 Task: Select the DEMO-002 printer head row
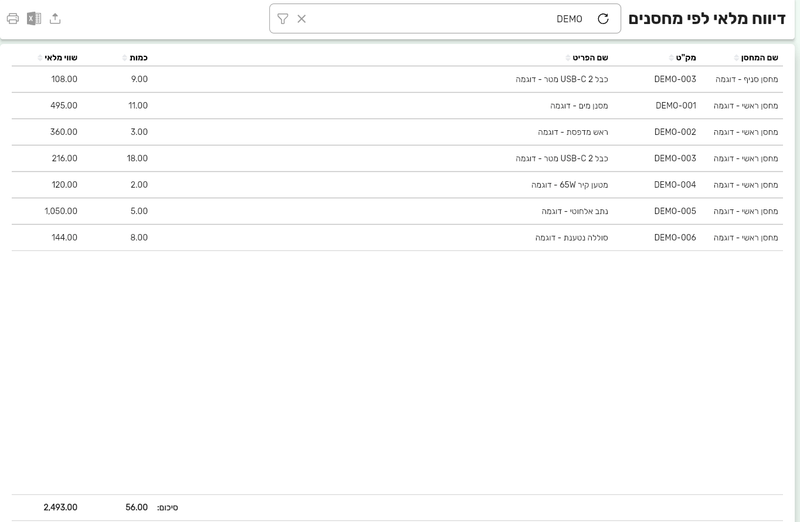397,132
